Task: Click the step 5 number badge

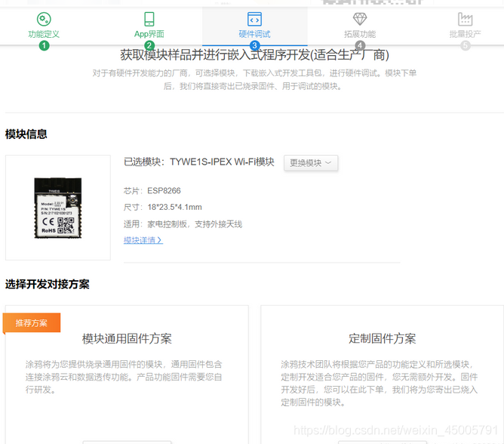Action: tap(465, 45)
